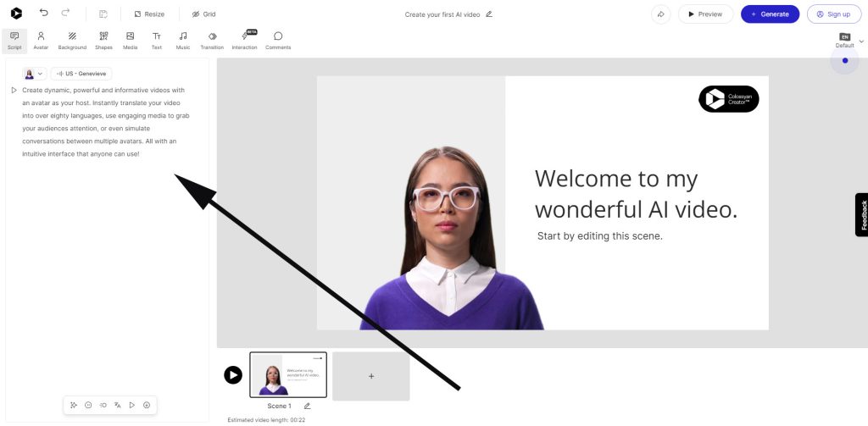868x426 pixels.
Task: Click the Sign up button
Action: coord(832,14)
